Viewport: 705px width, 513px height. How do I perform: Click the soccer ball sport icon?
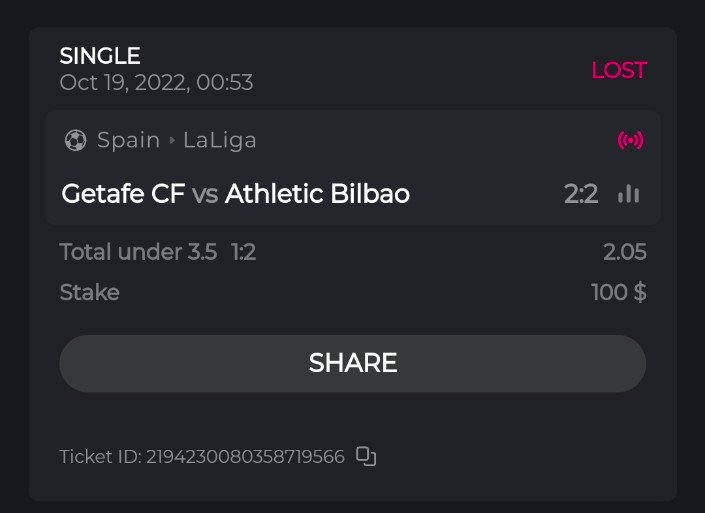pos(75,141)
